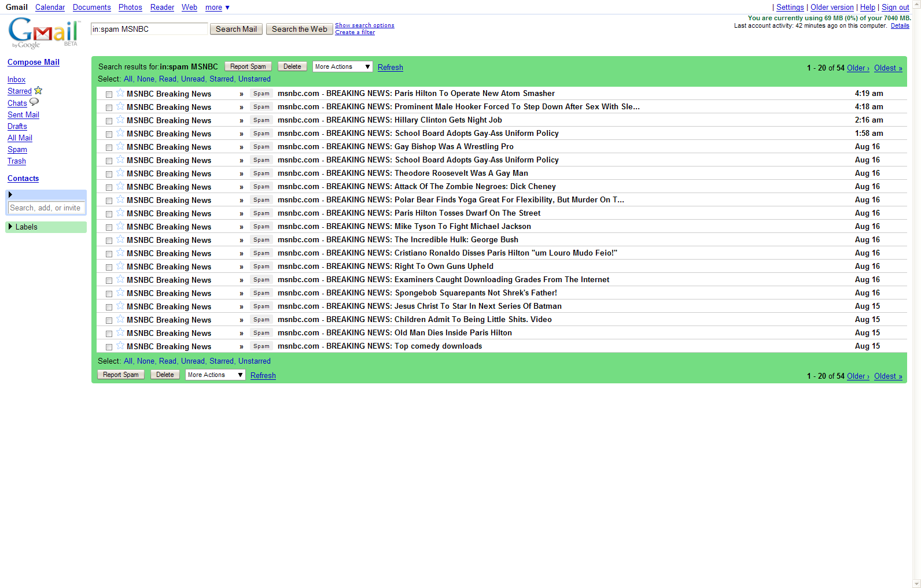
Task: Expand the chat status triangle
Action: click(x=10, y=194)
